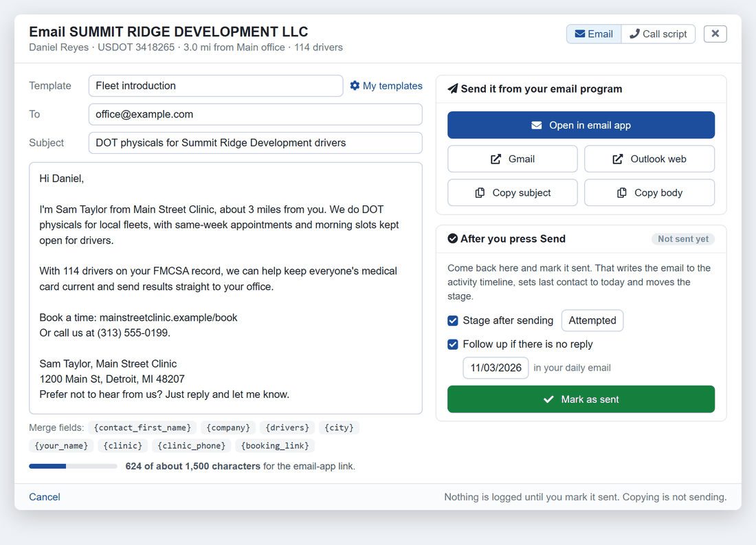Click the '1200 Main St, Detroit, MI 48207' line
The image size is (756, 545).
pos(112,379)
